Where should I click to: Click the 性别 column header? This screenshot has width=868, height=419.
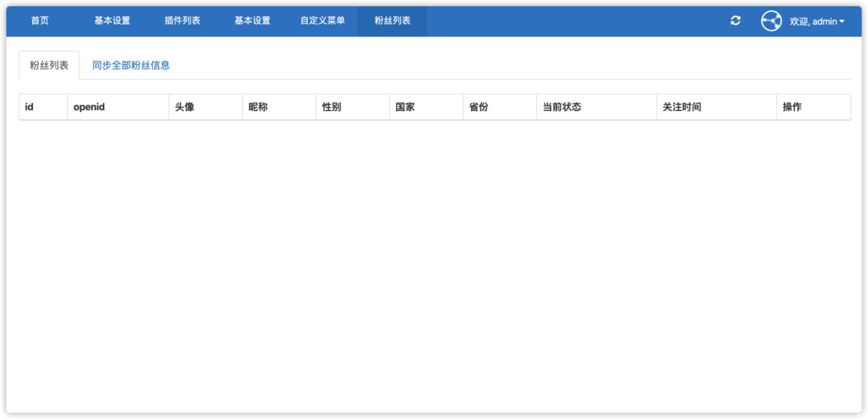pos(353,107)
